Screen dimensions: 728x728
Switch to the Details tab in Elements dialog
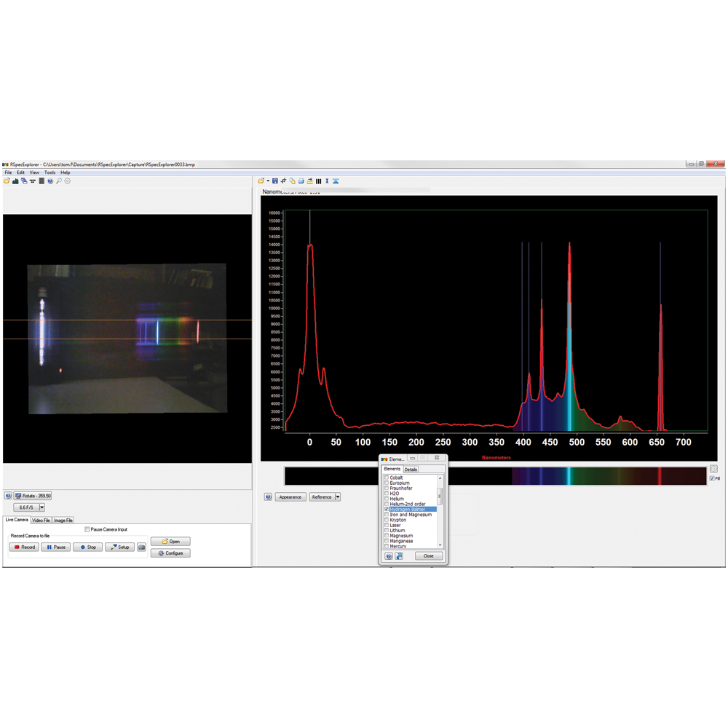tap(411, 470)
